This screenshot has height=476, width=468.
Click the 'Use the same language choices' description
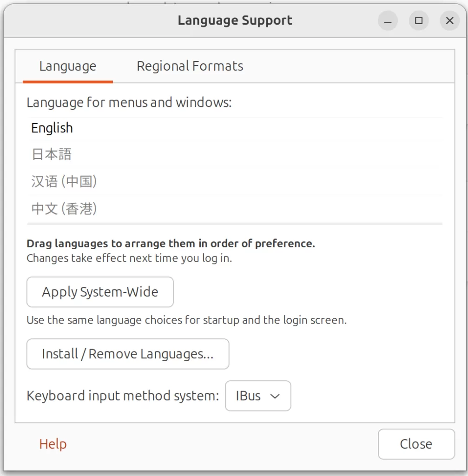pyautogui.click(x=186, y=320)
